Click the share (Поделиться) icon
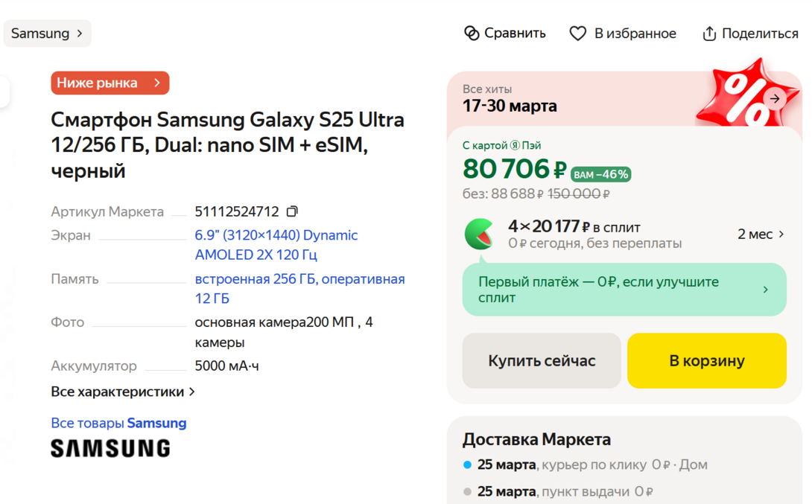The height and width of the screenshot is (504, 812). 709,34
